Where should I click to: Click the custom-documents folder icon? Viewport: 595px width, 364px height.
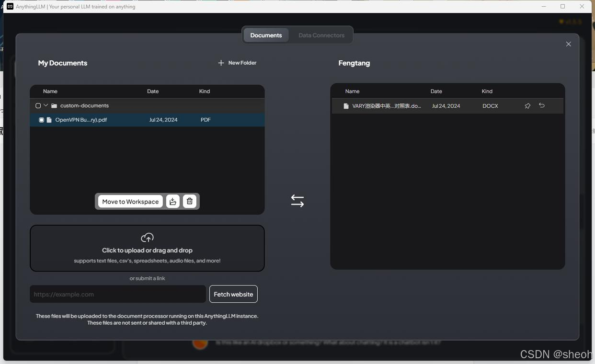[x=54, y=106]
